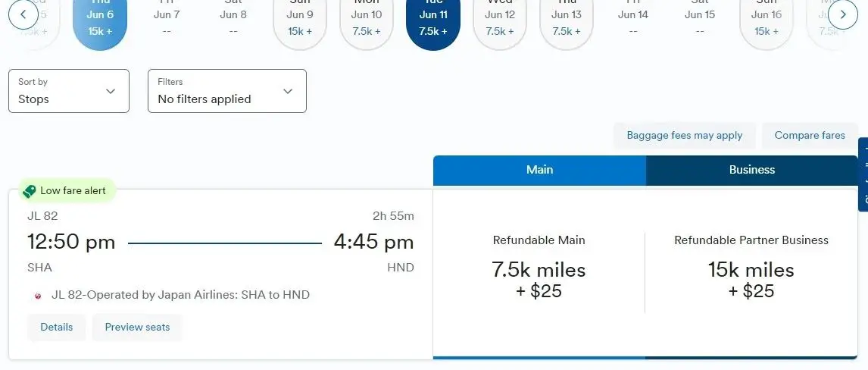Select Sun Jun 9 date
The image size is (868, 370).
(x=300, y=23)
